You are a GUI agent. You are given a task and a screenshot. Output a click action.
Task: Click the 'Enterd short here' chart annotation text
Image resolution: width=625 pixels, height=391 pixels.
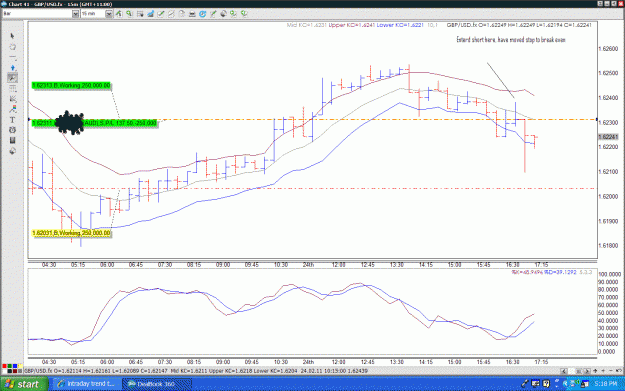[x=511, y=40]
